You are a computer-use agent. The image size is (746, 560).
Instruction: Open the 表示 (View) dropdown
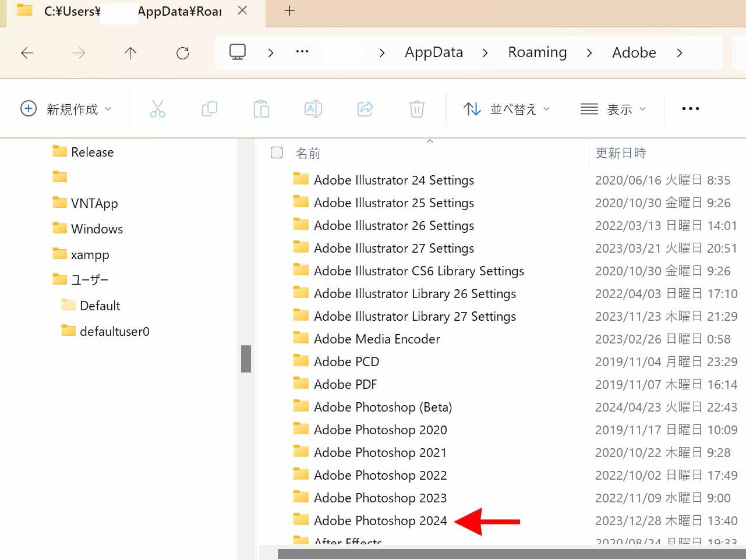(614, 109)
